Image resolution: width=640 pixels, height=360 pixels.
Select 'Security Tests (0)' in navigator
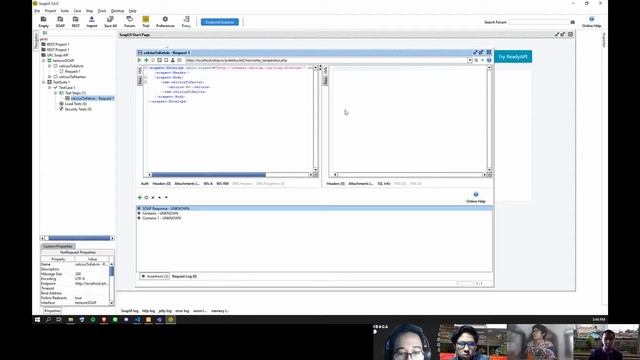[x=78, y=109]
